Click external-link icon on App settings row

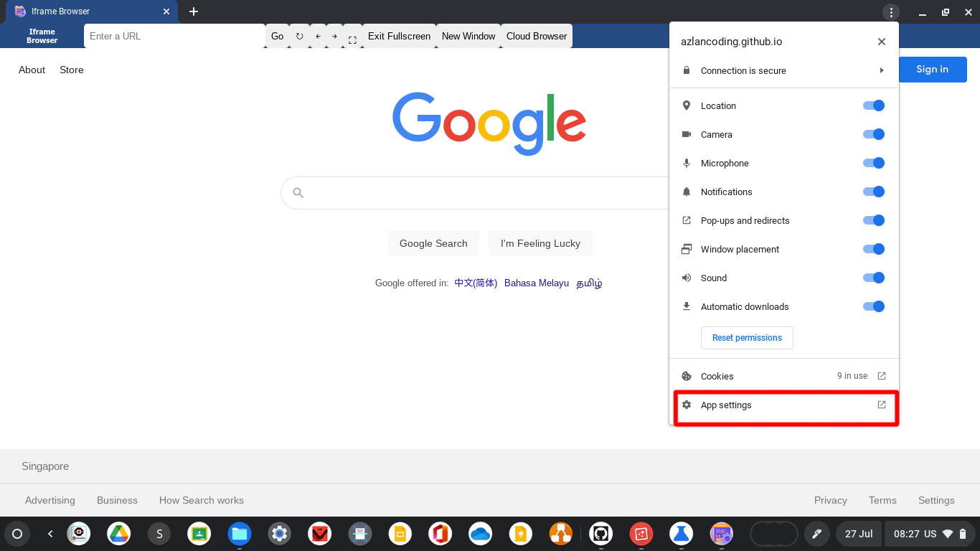882,405
